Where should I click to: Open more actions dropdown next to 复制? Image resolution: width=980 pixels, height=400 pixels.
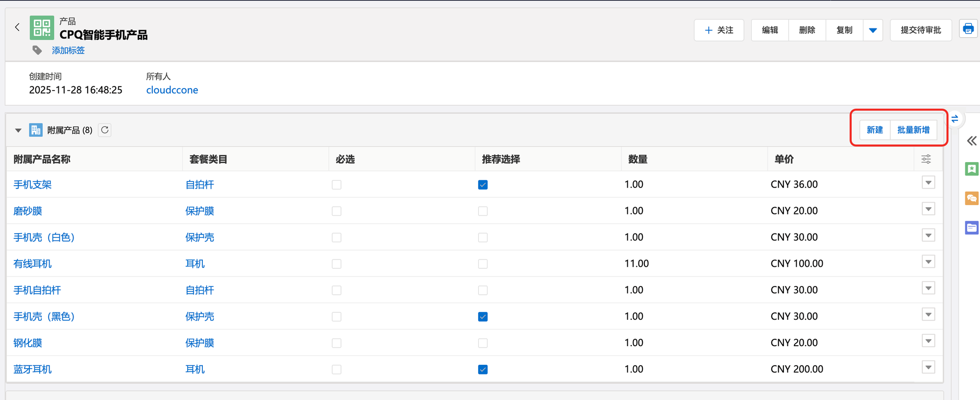click(873, 30)
